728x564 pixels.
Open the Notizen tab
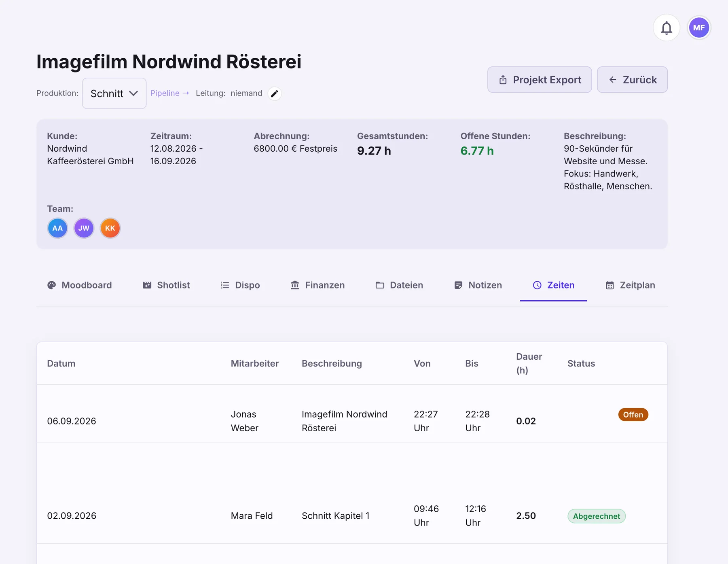click(478, 285)
